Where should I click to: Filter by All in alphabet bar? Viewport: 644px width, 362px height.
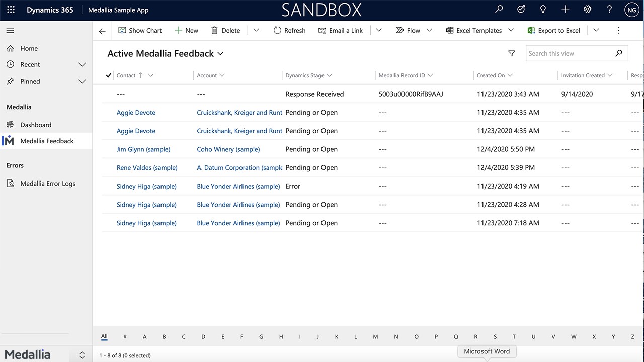(104, 336)
